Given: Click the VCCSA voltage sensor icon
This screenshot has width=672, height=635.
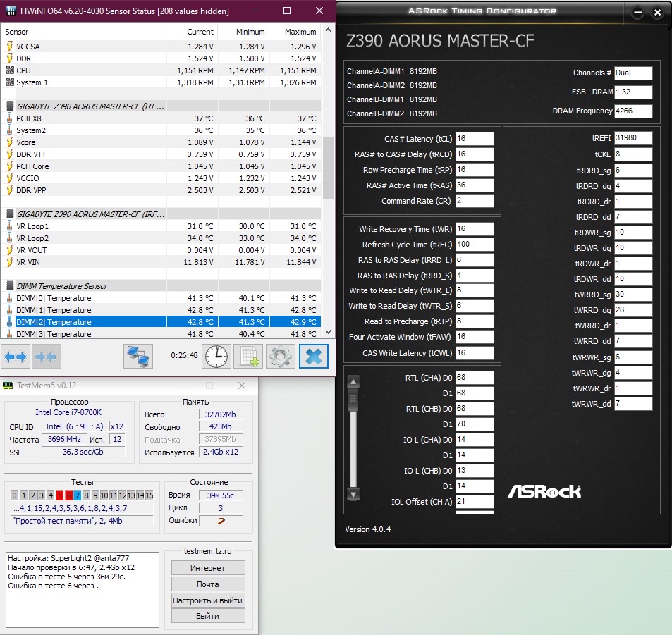Looking at the screenshot, I should click(x=9, y=46).
